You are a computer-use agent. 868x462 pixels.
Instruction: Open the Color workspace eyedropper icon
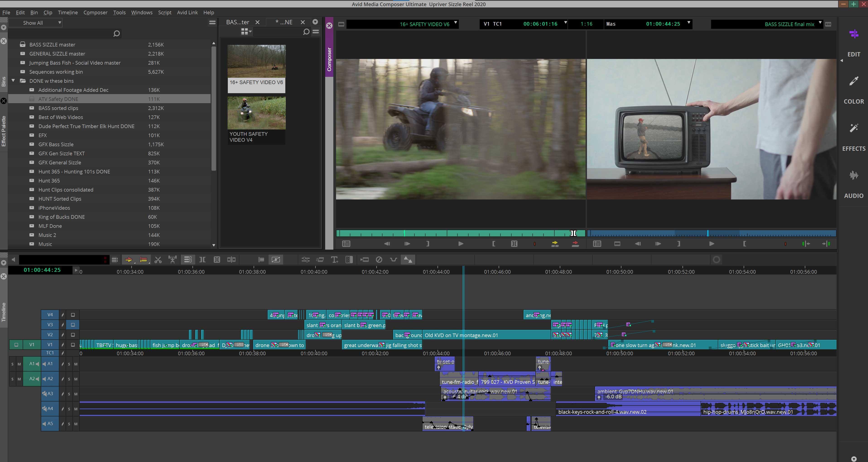(854, 81)
